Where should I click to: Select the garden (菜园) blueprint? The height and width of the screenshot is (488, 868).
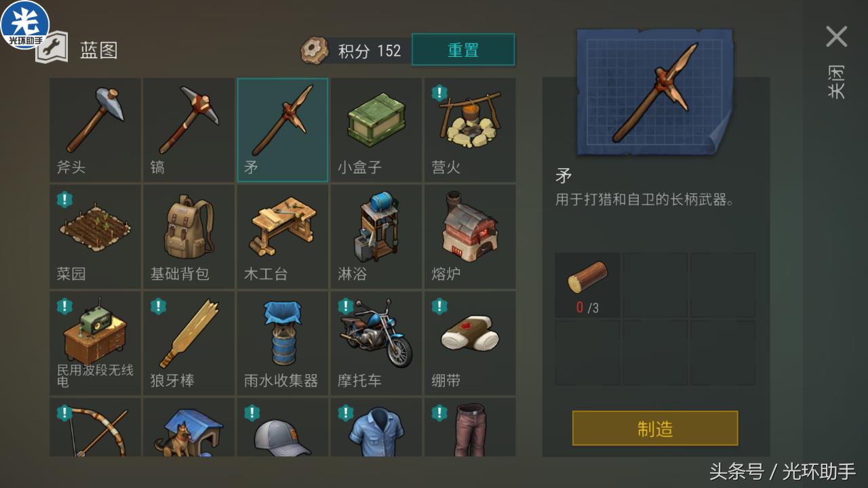(x=95, y=237)
